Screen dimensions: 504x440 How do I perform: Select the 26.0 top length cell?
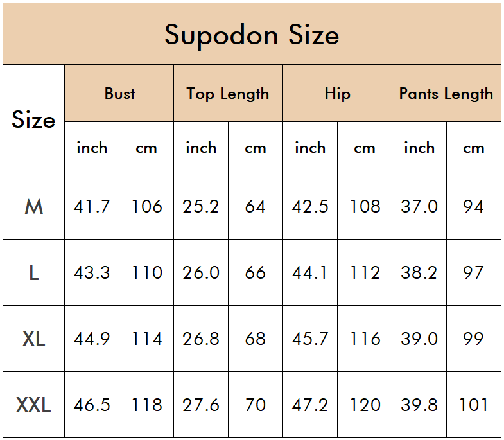201,273
